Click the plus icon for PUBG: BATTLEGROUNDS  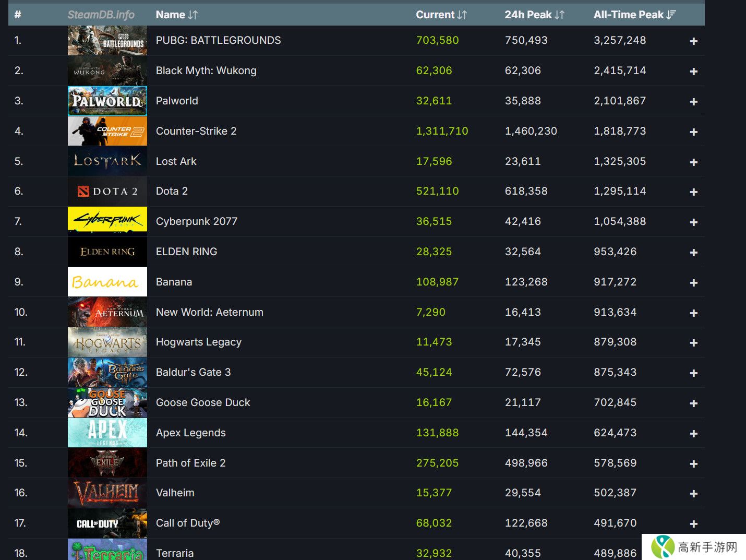pos(693,41)
